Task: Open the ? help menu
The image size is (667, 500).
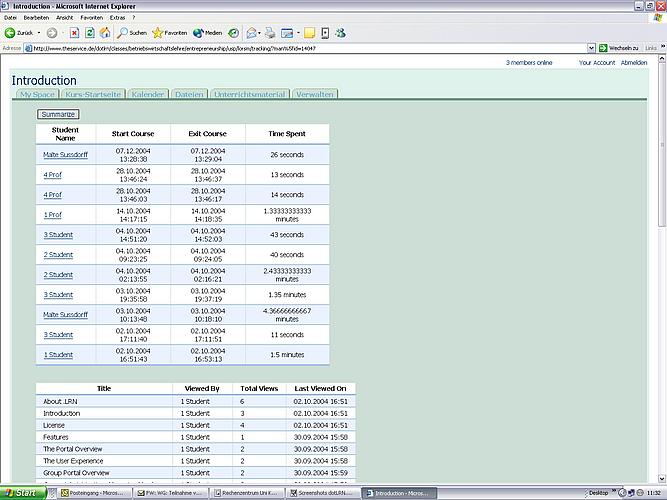Action: [x=134, y=17]
